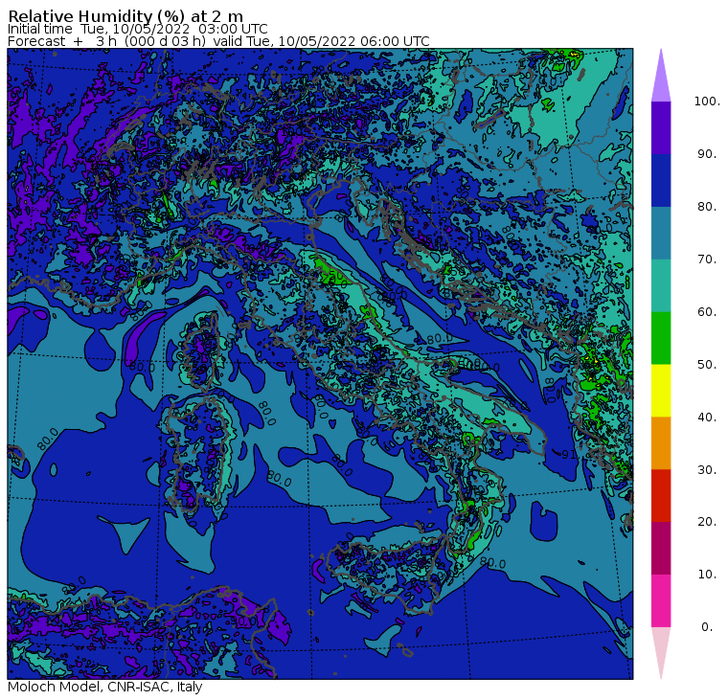Click the '90.' legend label
The width and height of the screenshot is (728, 700).
[x=707, y=153]
